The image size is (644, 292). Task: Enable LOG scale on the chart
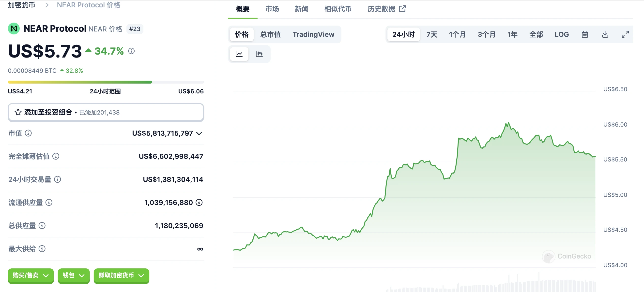(x=562, y=34)
